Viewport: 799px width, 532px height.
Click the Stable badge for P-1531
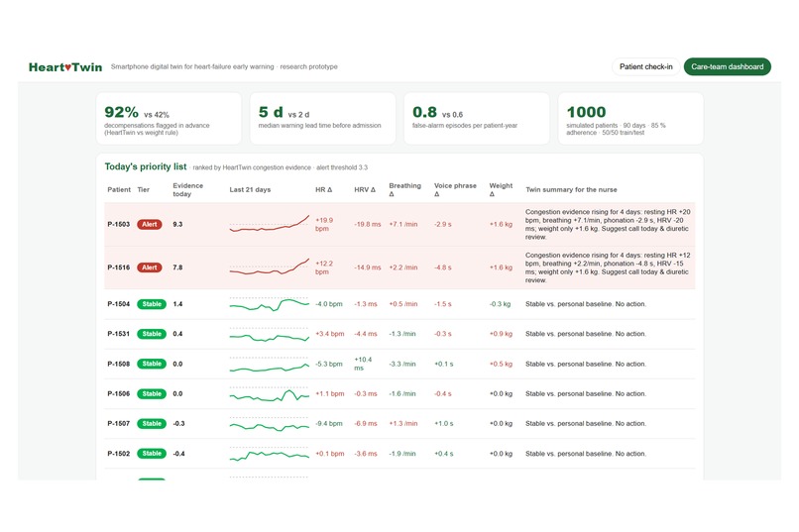click(152, 334)
